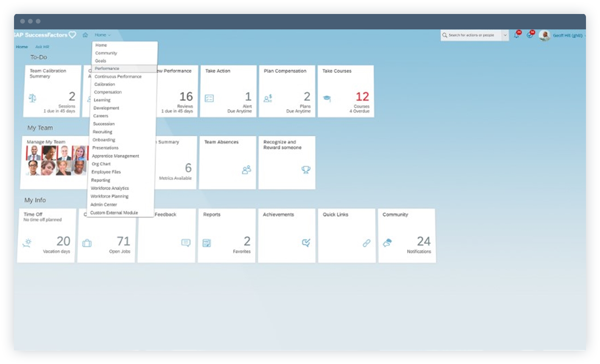Open the Manage My Team tile
The height and width of the screenshot is (364, 600).
55,161
